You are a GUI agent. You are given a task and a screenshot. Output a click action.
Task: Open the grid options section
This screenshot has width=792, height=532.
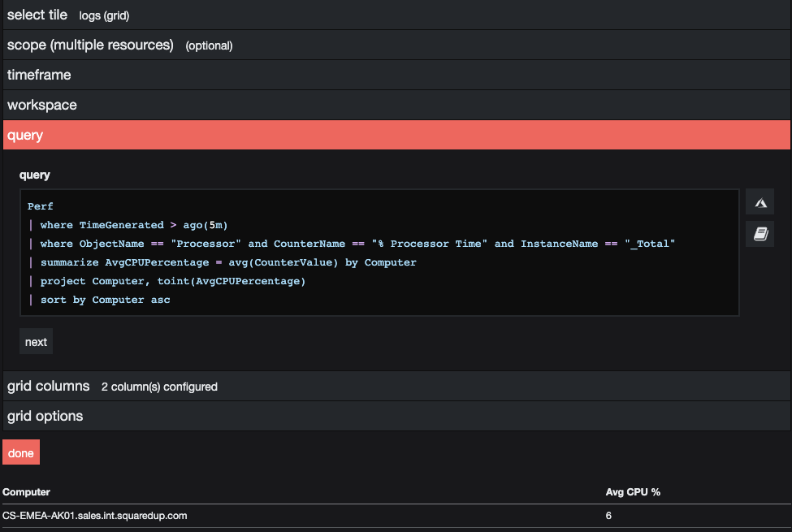(45, 416)
